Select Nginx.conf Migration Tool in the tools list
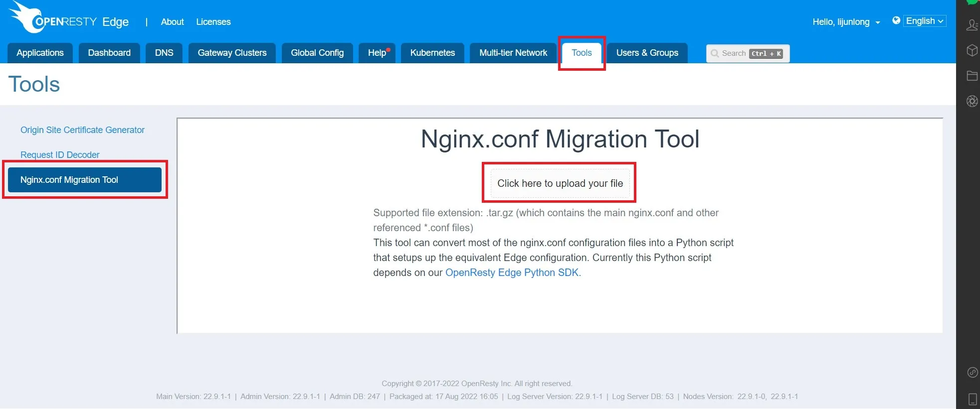Viewport: 980px width, 409px height. pyautogui.click(x=85, y=180)
